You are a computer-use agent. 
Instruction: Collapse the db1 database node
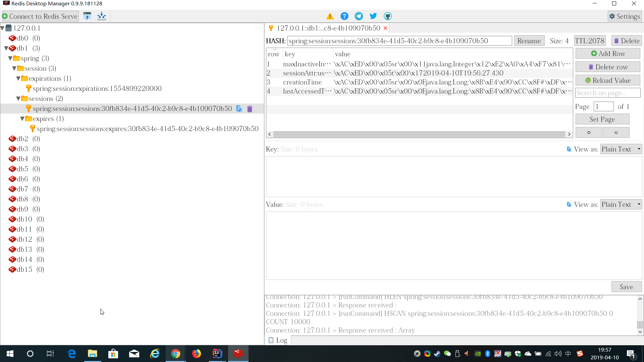coord(6,48)
